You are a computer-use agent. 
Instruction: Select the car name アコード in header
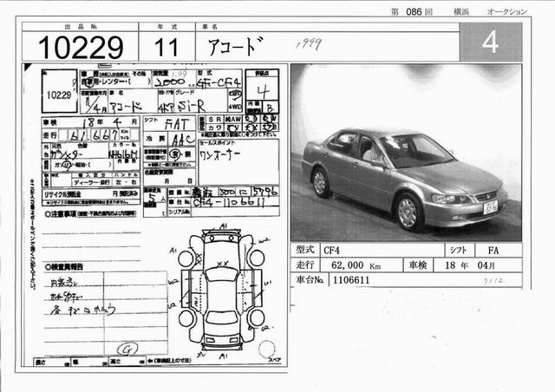235,46
